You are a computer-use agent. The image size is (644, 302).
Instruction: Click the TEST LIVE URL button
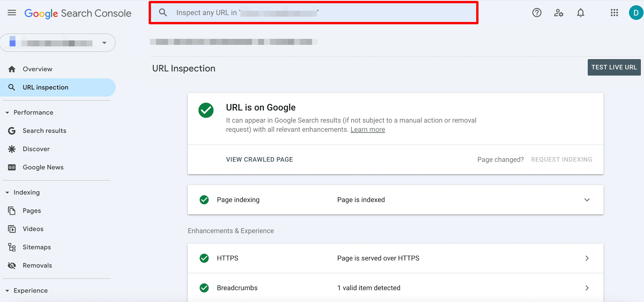click(614, 67)
